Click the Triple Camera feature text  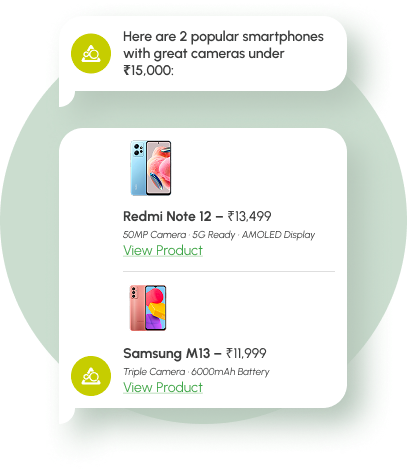pyautogui.click(x=154, y=372)
